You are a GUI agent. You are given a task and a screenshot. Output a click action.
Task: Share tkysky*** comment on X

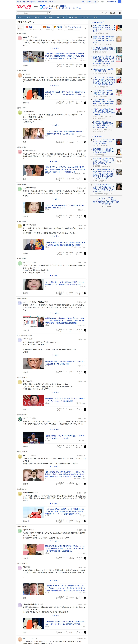pos(85,558)
